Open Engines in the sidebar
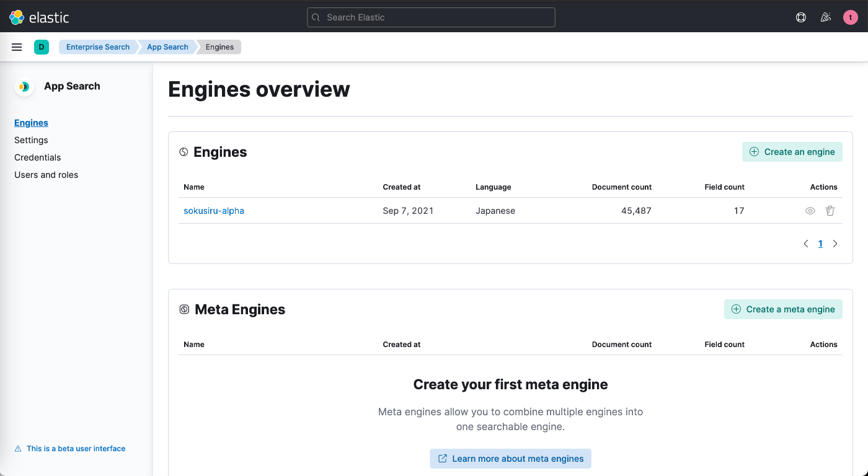The image size is (868, 476). [x=31, y=123]
